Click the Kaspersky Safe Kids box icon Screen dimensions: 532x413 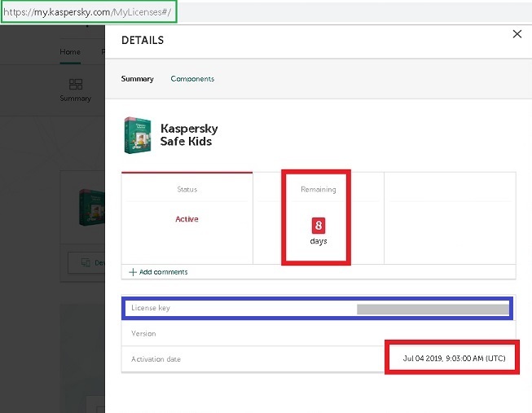pos(138,135)
